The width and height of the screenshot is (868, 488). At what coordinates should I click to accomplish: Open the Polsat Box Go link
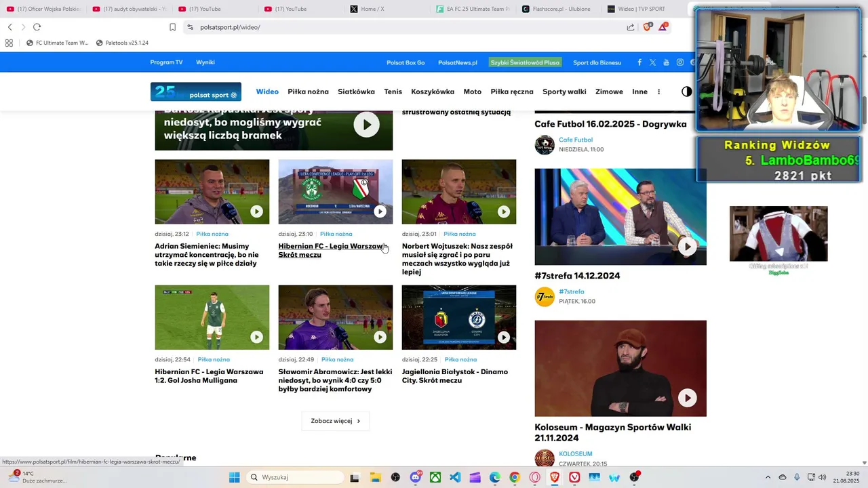click(x=406, y=62)
